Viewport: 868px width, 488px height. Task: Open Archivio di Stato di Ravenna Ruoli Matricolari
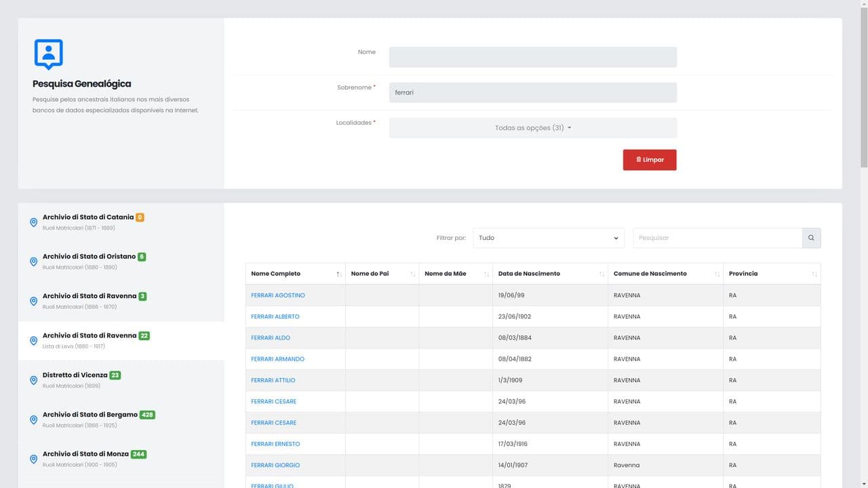pos(90,301)
